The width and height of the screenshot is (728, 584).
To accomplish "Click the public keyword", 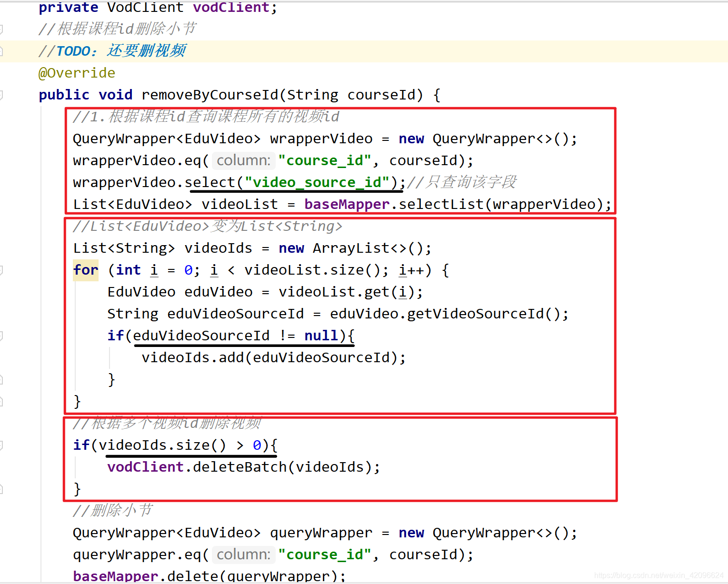I will point(64,95).
